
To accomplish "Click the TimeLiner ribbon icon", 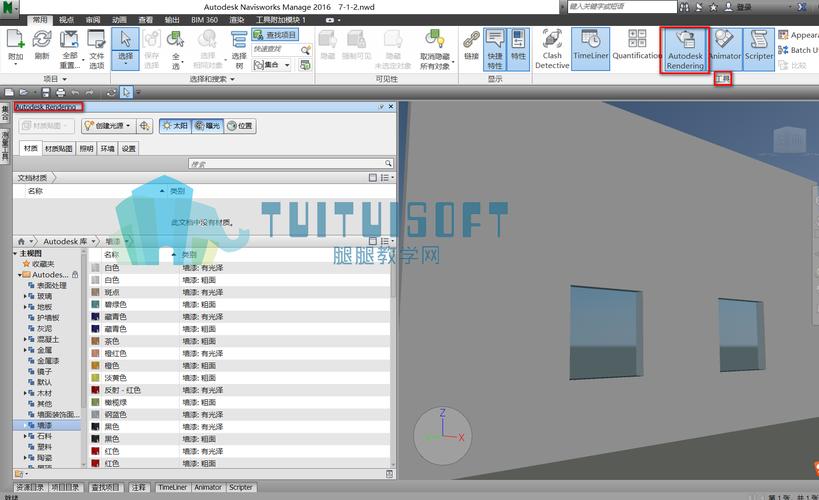I will (x=591, y=46).
